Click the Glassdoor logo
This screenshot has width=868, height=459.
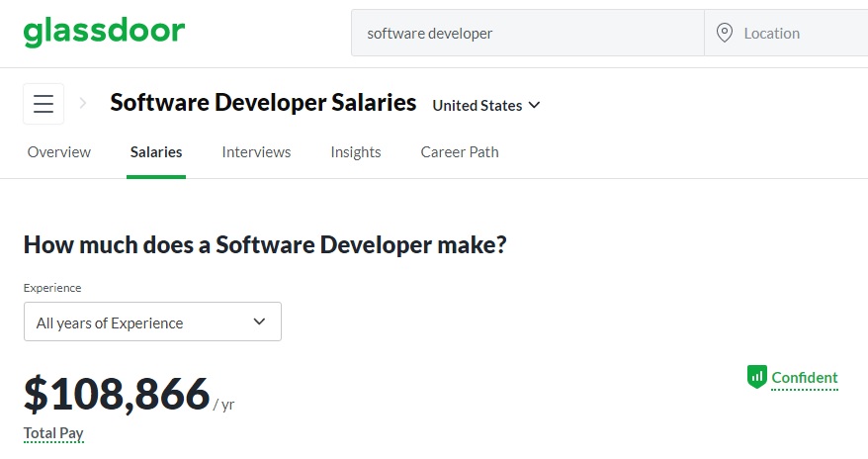point(104,32)
